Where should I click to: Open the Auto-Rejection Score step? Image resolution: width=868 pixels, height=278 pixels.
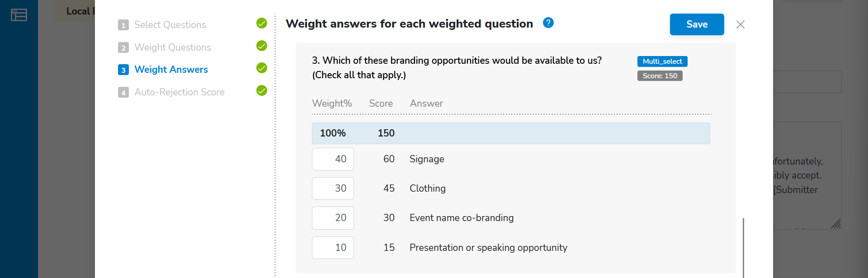coord(179,92)
